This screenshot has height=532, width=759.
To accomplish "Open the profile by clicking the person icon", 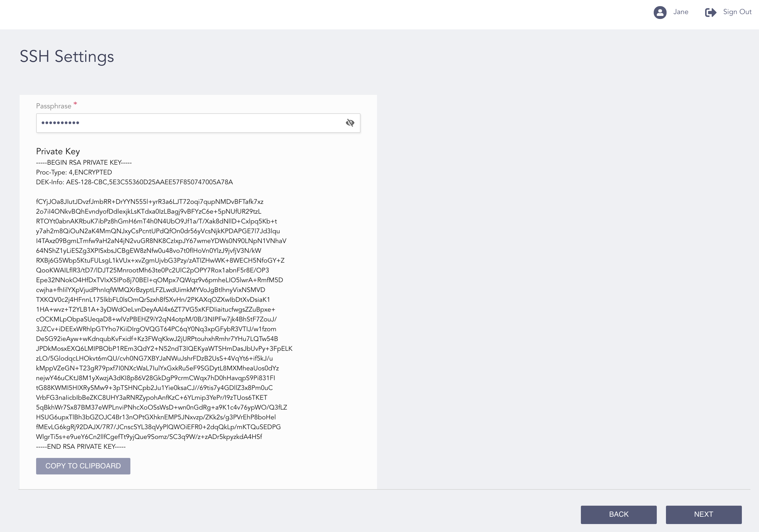I will click(x=660, y=13).
